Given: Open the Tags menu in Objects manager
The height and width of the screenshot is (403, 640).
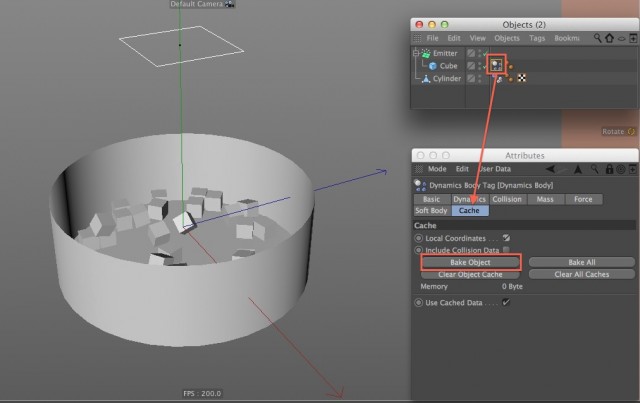Looking at the screenshot, I should pyautogui.click(x=537, y=38).
